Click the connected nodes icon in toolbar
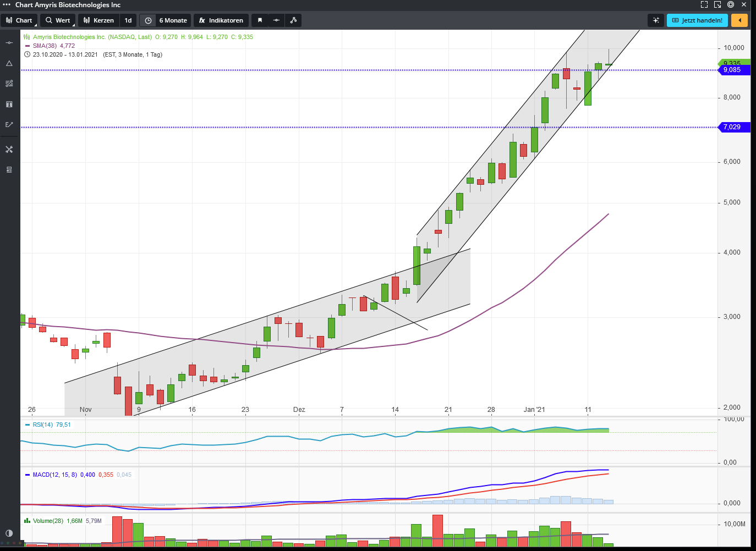 click(x=293, y=20)
